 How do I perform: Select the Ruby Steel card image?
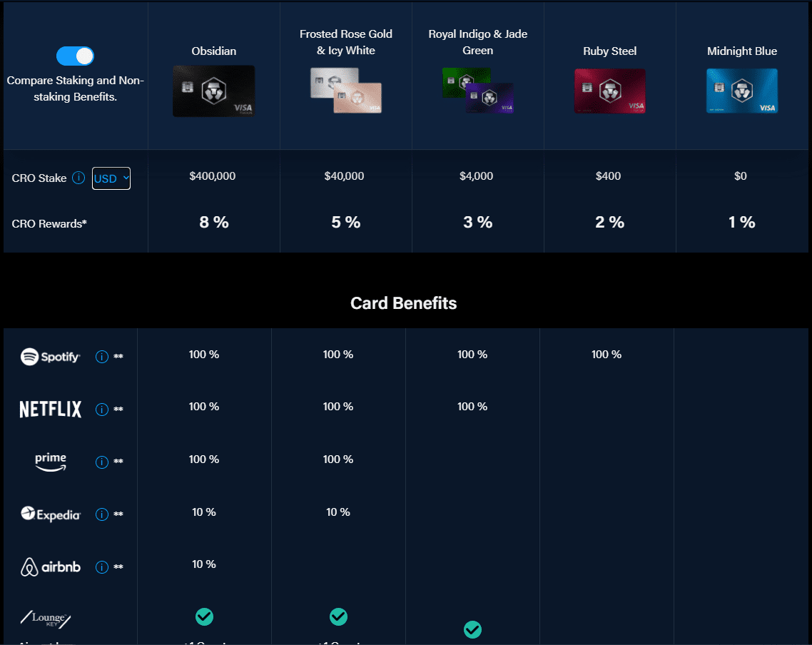[610, 91]
